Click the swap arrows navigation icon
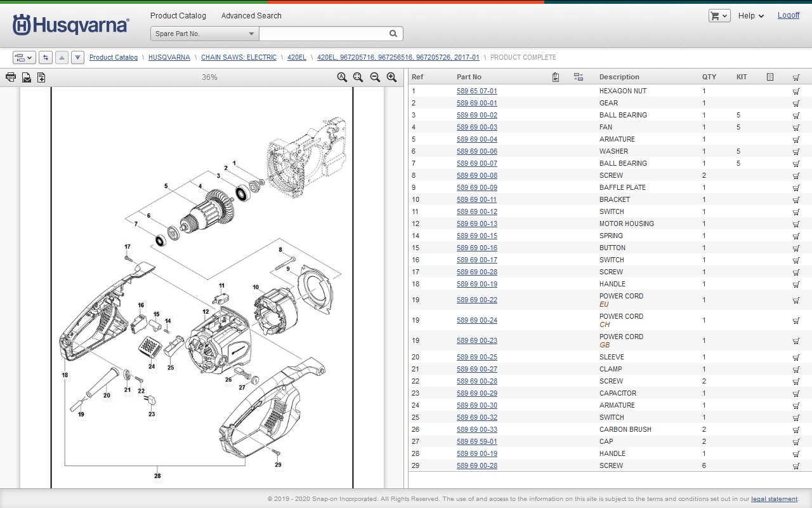Viewport: 812px width, 508px height. pos(45,58)
